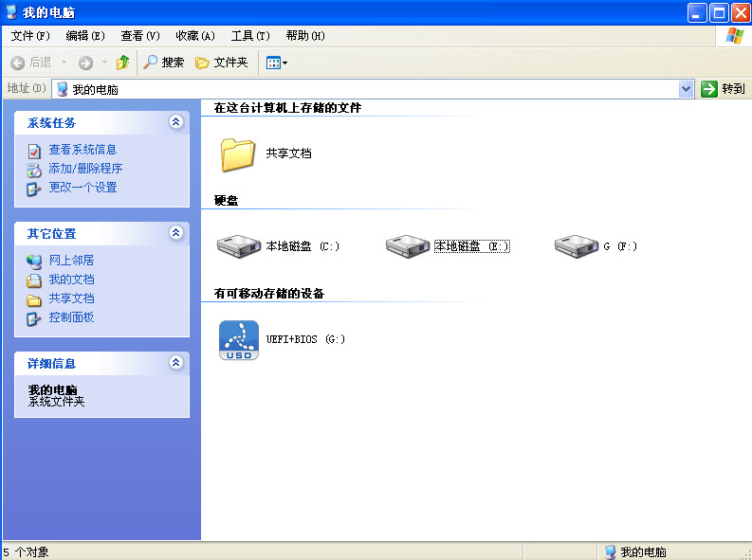Image resolution: width=752 pixels, height=560 pixels.
Task: Open 我的文档 link in sidebar
Action: [71, 280]
